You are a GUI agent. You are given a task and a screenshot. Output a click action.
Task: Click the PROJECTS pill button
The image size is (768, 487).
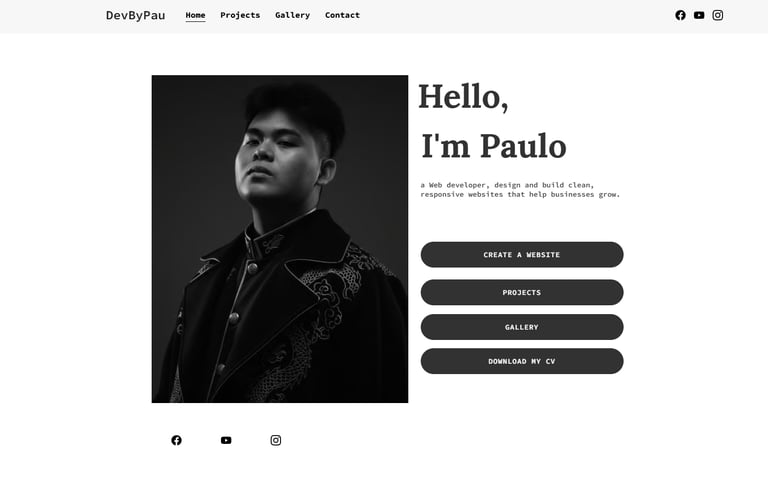coord(522,292)
